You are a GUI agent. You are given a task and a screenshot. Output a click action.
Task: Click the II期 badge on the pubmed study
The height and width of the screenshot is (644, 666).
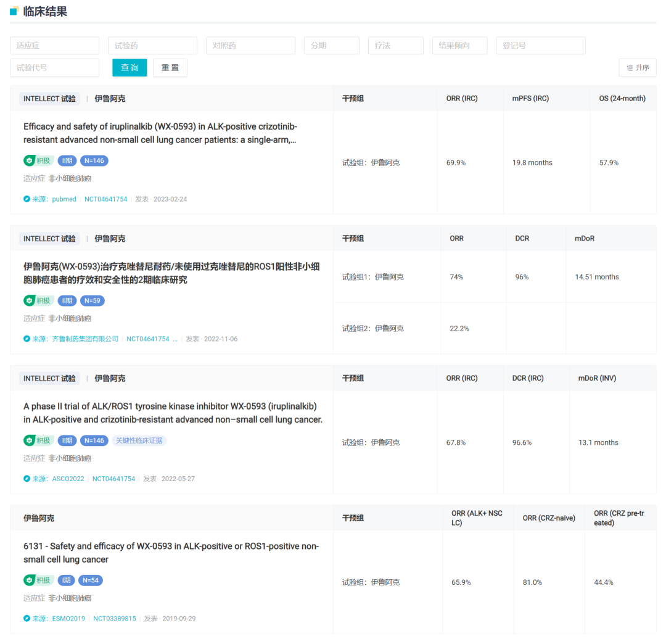(67, 160)
